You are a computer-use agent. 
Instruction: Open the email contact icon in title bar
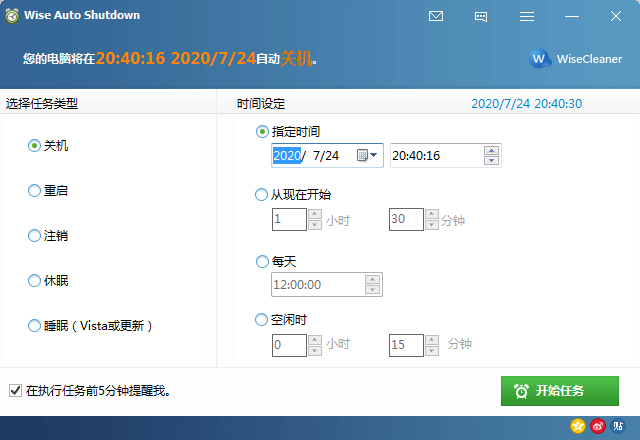(x=436, y=16)
